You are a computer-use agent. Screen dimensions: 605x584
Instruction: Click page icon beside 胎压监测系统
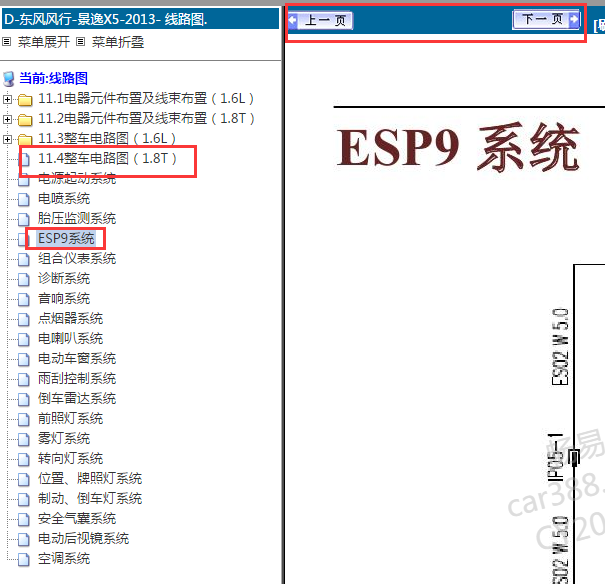pos(24,219)
